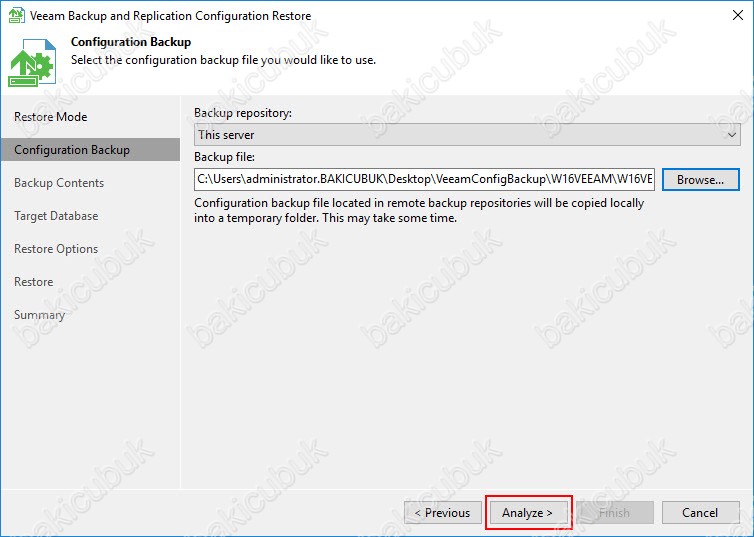Click the temporary folder info note
The height and width of the screenshot is (537, 754).
(x=419, y=211)
